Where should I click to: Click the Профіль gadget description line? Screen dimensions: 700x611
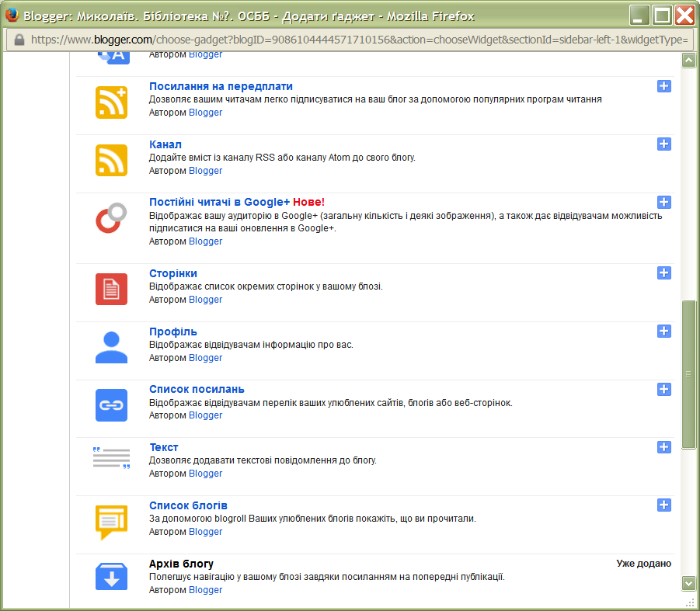coord(251,345)
